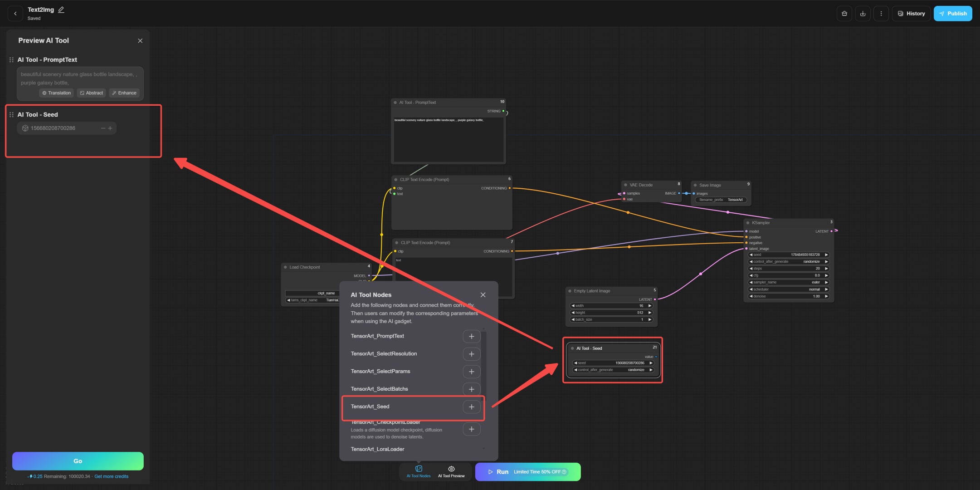The width and height of the screenshot is (980, 490).
Task: Click the back arrow icon
Action: coord(15,14)
